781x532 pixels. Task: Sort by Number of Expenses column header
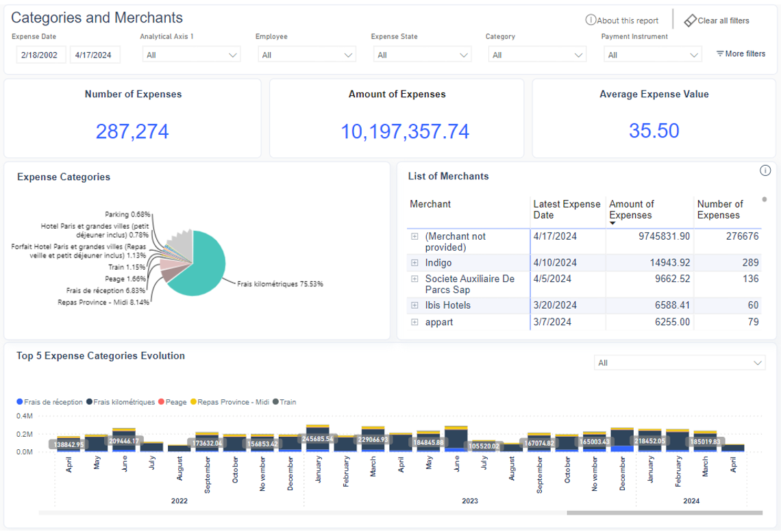tap(720, 210)
